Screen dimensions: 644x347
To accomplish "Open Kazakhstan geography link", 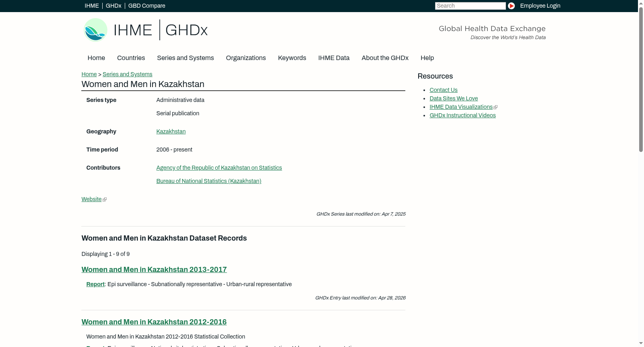I will point(171,131).
